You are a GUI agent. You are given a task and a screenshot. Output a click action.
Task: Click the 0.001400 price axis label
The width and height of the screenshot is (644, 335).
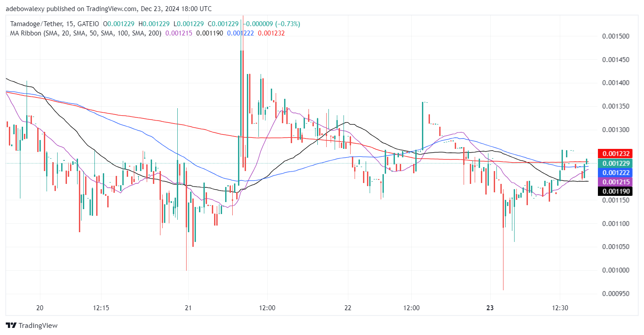616,83
